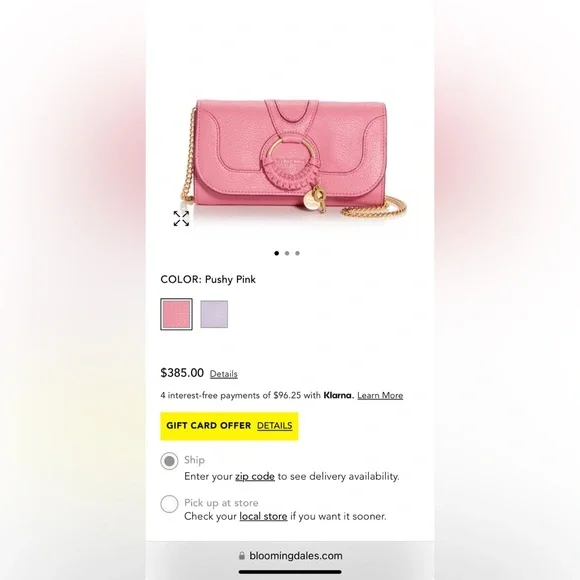580x580 pixels.
Task: Follow the local store link
Action: [x=263, y=516]
